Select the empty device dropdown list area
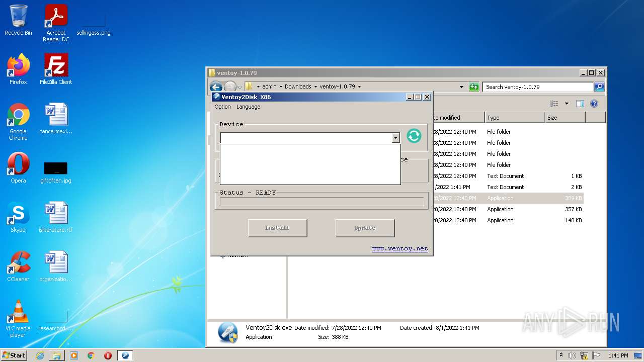644x362 pixels. tap(310, 164)
